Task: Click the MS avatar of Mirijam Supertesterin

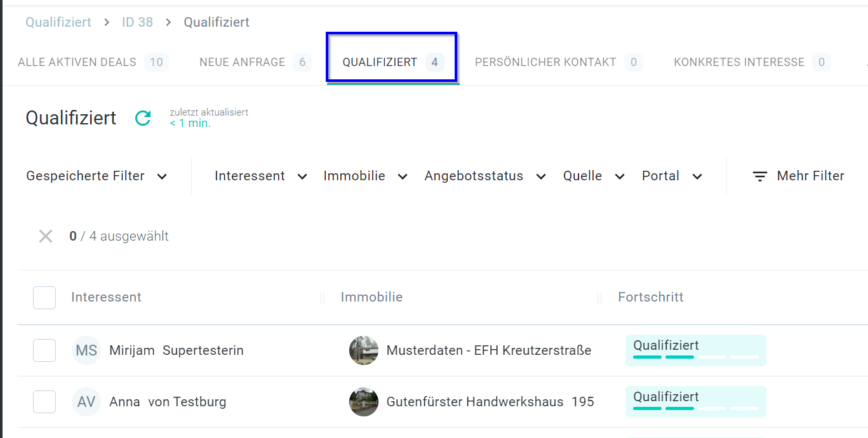Action: click(x=86, y=350)
